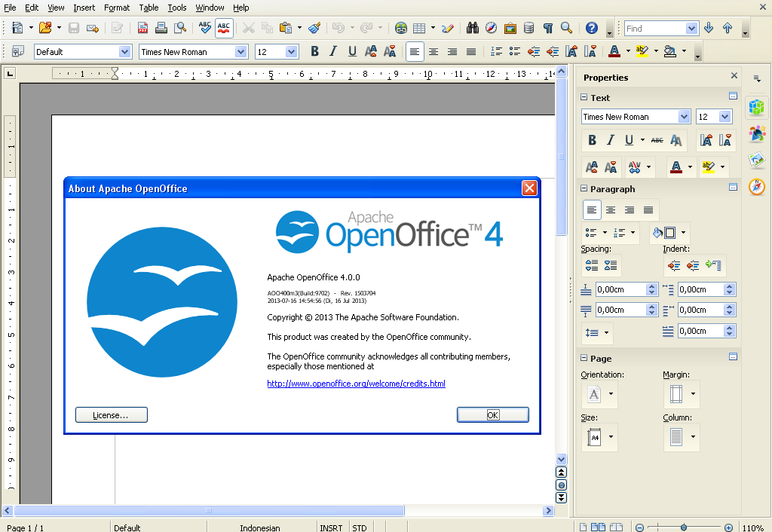This screenshot has height=532, width=772.
Task: Click the Find Previous up arrow
Action: [x=728, y=28]
